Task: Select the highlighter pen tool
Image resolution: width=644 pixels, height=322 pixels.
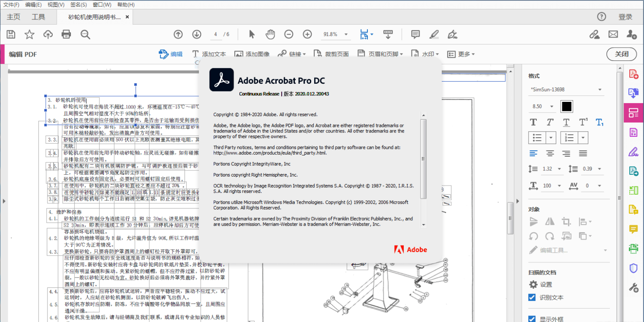Action: (x=434, y=35)
